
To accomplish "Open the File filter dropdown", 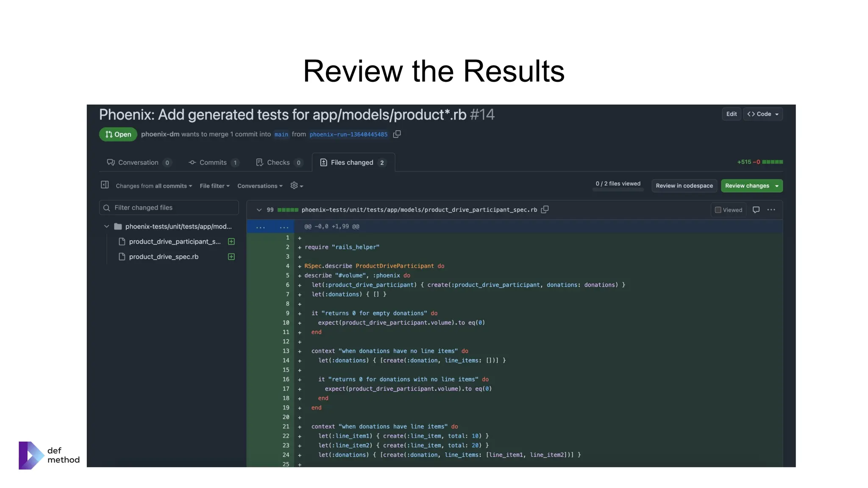I will 214,186.
